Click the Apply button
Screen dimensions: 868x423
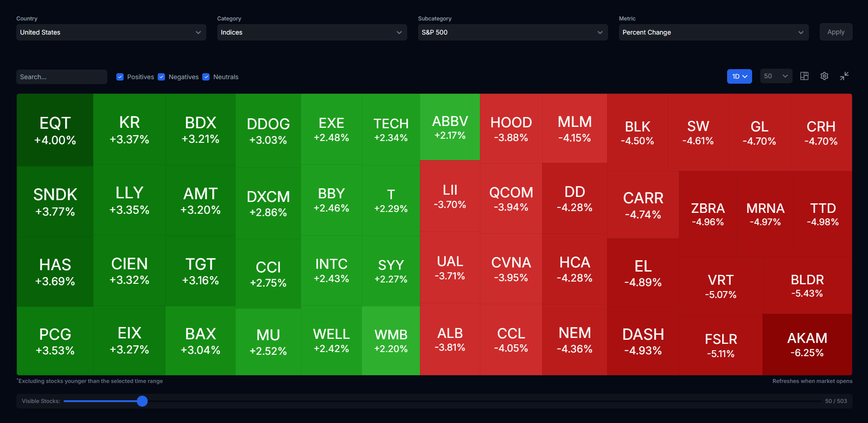click(x=836, y=32)
